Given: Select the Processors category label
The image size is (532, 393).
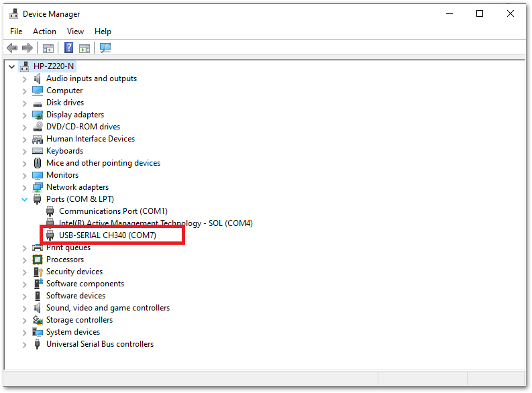Looking at the screenshot, I should tap(65, 260).
